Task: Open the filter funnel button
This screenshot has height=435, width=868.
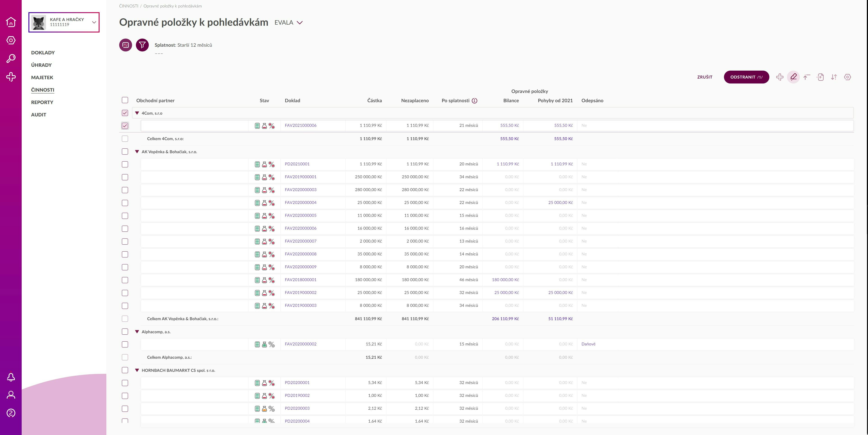Action: pyautogui.click(x=142, y=45)
